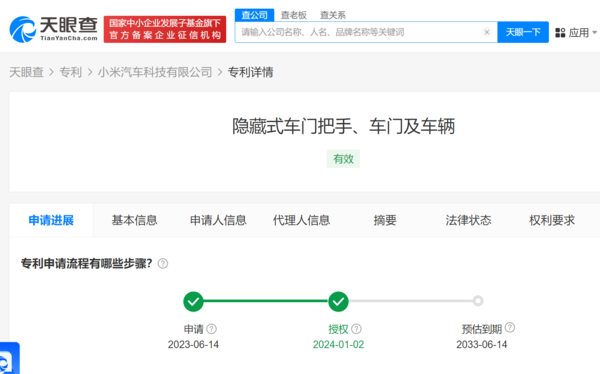Click the 预估到期 step label

[482, 329]
